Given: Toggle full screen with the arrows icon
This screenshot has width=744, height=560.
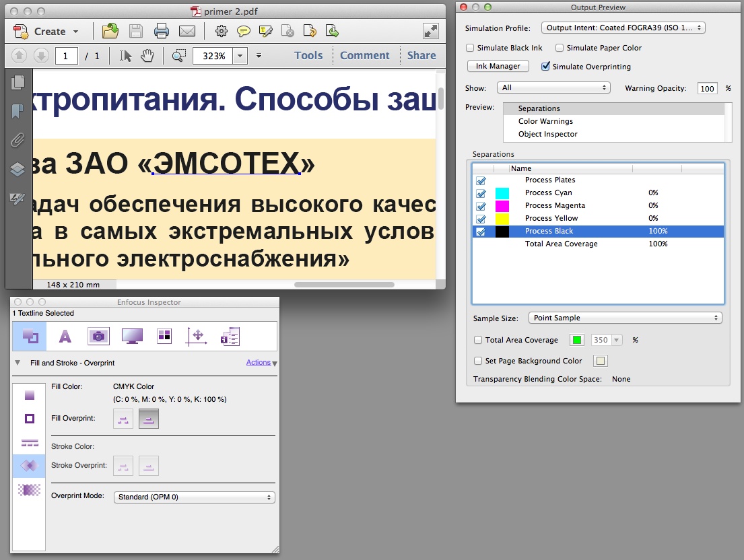Looking at the screenshot, I should 431,31.
